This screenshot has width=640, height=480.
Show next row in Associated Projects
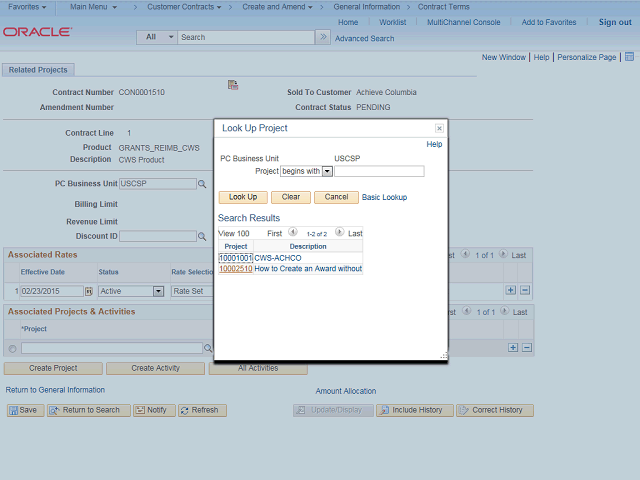click(504, 311)
